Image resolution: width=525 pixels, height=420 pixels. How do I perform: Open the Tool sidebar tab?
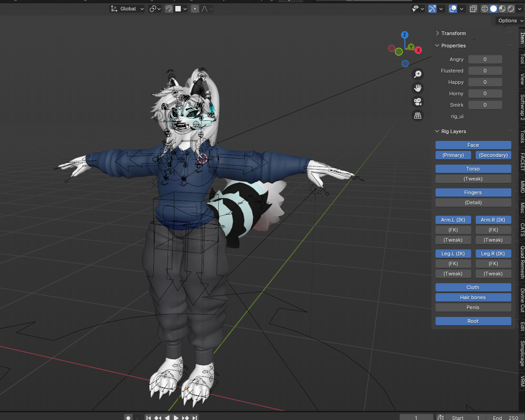[522, 58]
